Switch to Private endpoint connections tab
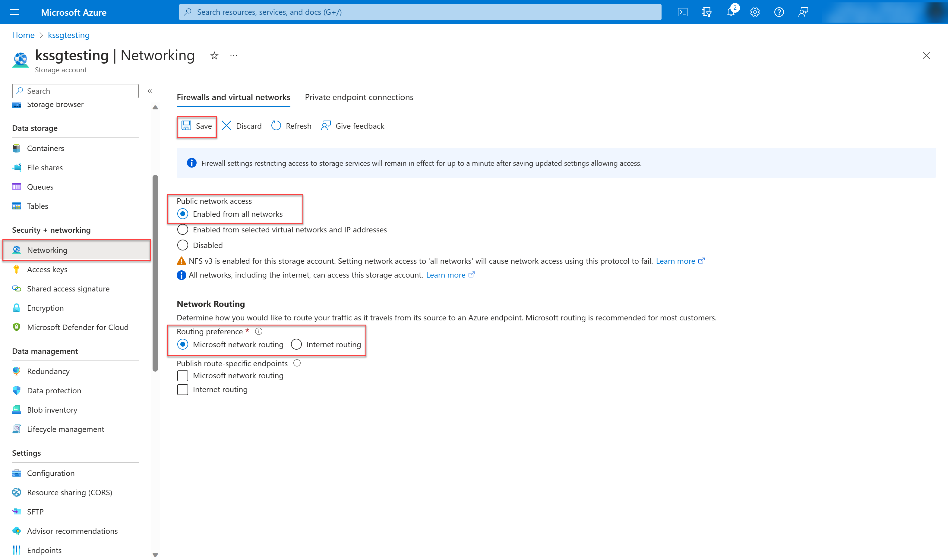This screenshot has height=560, width=948. pyautogui.click(x=359, y=97)
